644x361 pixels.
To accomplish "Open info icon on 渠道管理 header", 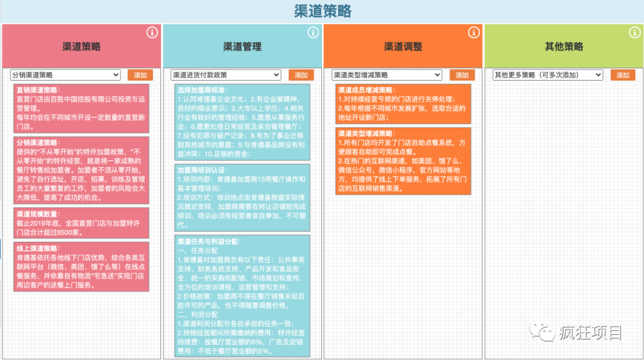I will pos(313,32).
